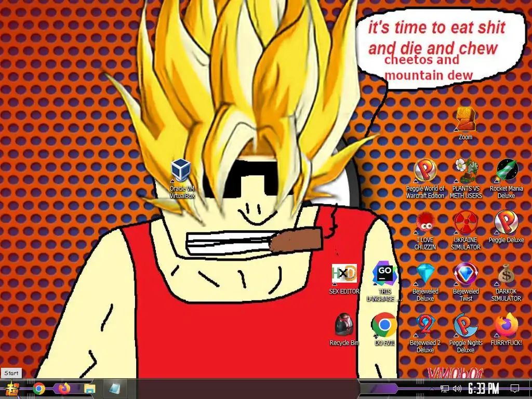Open the notification center icon
This screenshot has height=399, width=532.
(x=515, y=389)
